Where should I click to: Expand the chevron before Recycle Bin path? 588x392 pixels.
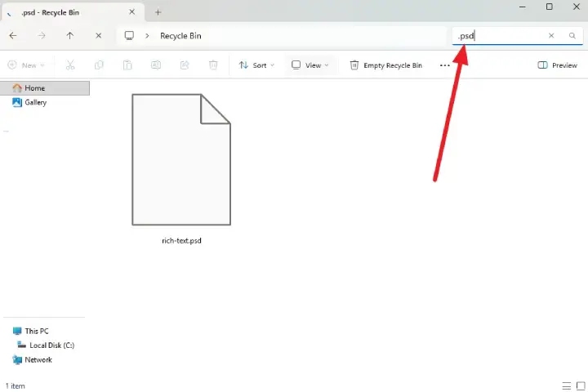pyautogui.click(x=147, y=36)
